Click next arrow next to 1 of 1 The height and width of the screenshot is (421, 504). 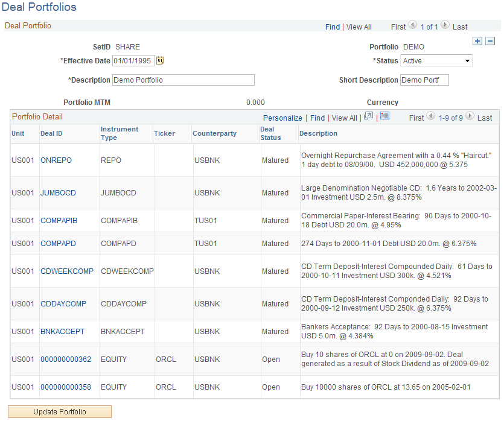coord(445,27)
